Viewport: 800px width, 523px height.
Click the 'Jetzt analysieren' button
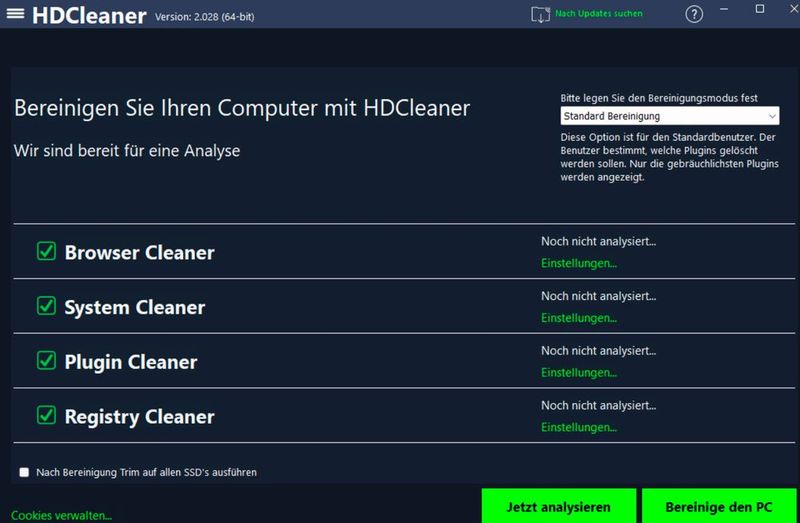pyautogui.click(x=559, y=507)
